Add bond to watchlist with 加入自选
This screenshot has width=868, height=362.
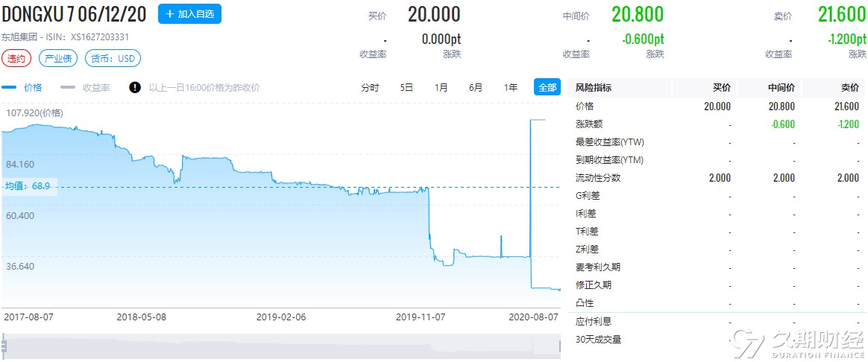point(189,14)
